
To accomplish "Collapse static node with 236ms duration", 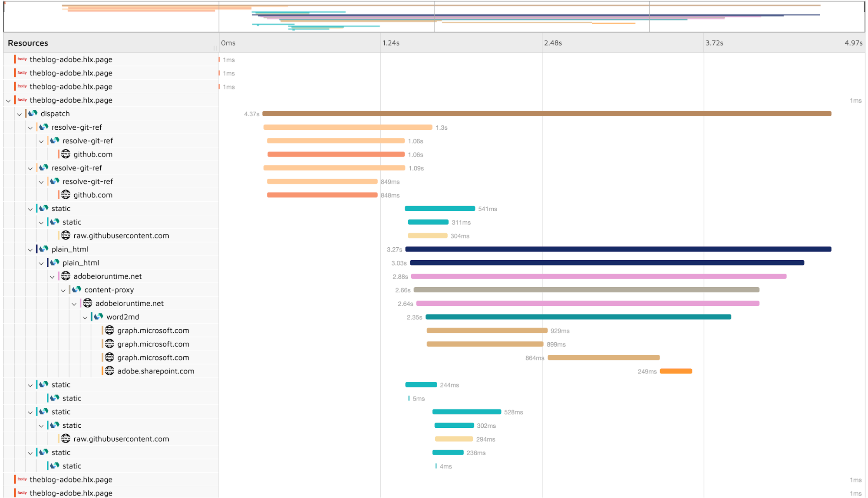I will [x=30, y=453].
